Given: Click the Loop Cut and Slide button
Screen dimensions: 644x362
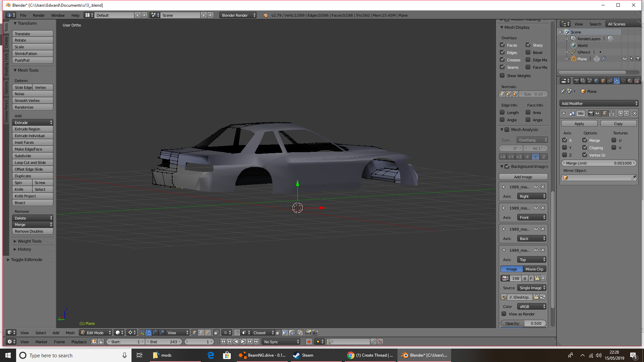Looking at the screenshot, I should pyautogui.click(x=33, y=162).
